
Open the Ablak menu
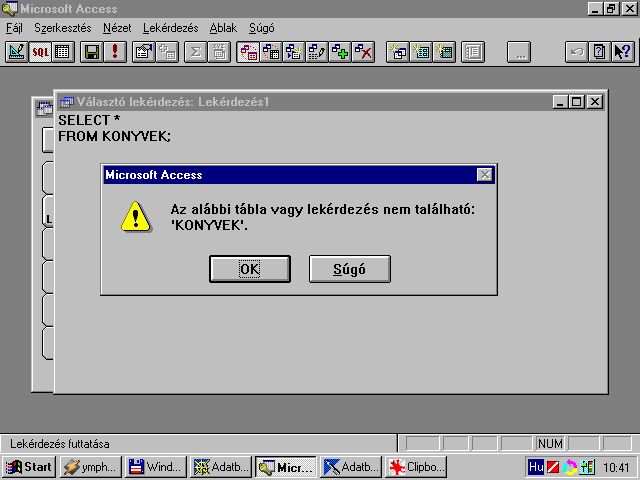point(223,28)
